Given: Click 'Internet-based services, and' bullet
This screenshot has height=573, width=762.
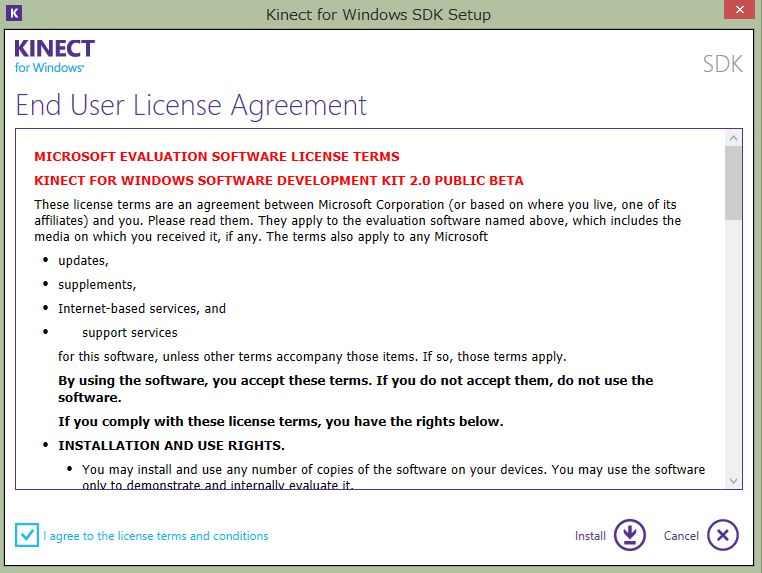Looking at the screenshot, I should (x=142, y=309).
